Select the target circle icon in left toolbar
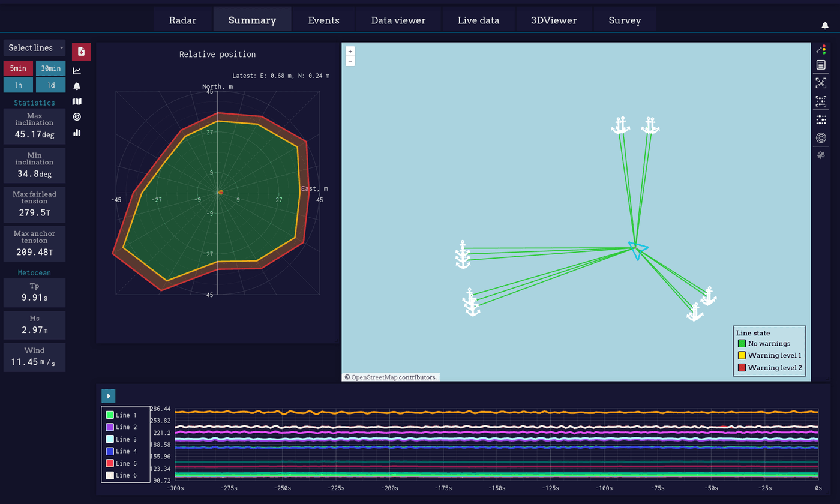The width and height of the screenshot is (840, 504). tap(77, 117)
